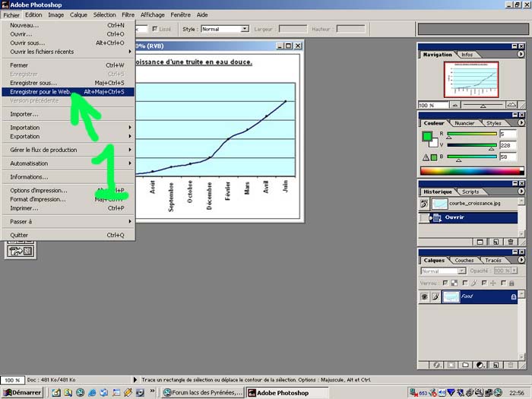Click 'Enregistrer pour le Web...' menu entry

(x=38, y=92)
